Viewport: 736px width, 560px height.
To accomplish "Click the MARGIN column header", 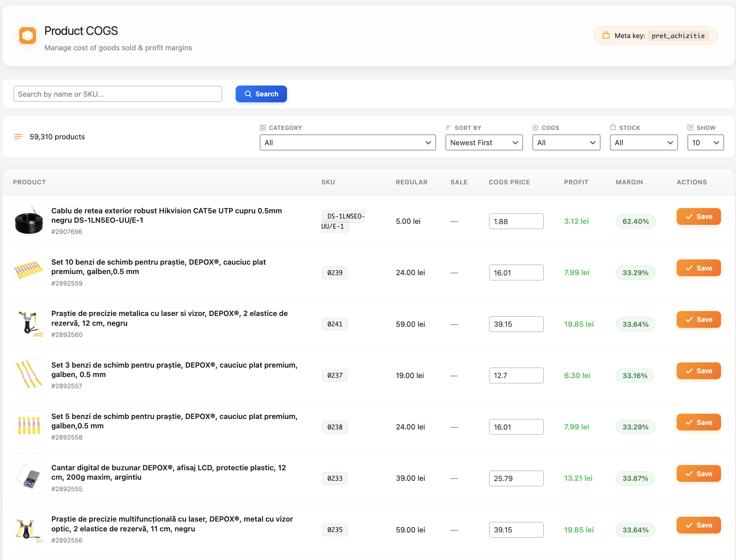I will click(x=629, y=182).
